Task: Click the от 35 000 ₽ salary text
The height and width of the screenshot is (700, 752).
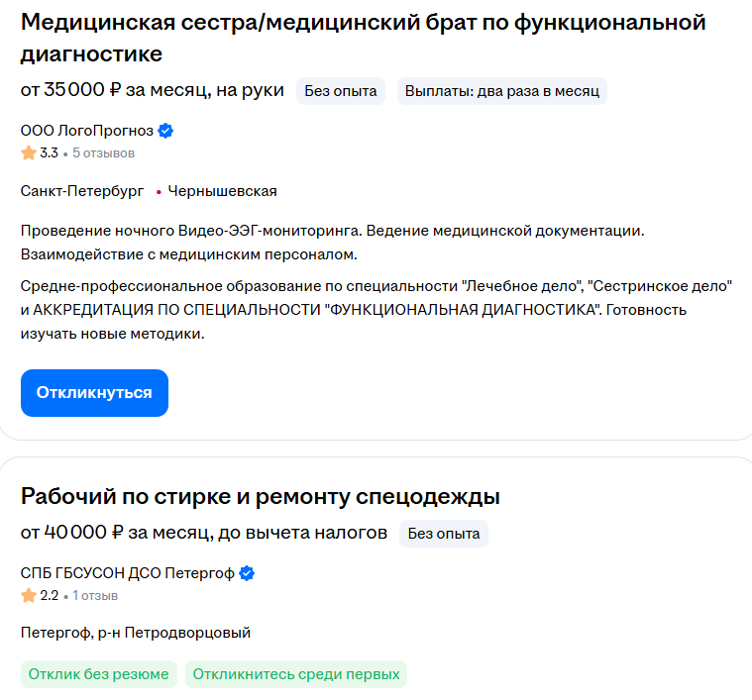Action: [71, 90]
